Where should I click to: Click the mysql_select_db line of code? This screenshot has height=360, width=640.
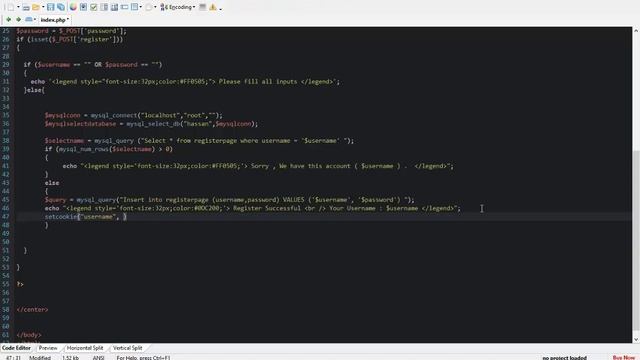coord(151,124)
